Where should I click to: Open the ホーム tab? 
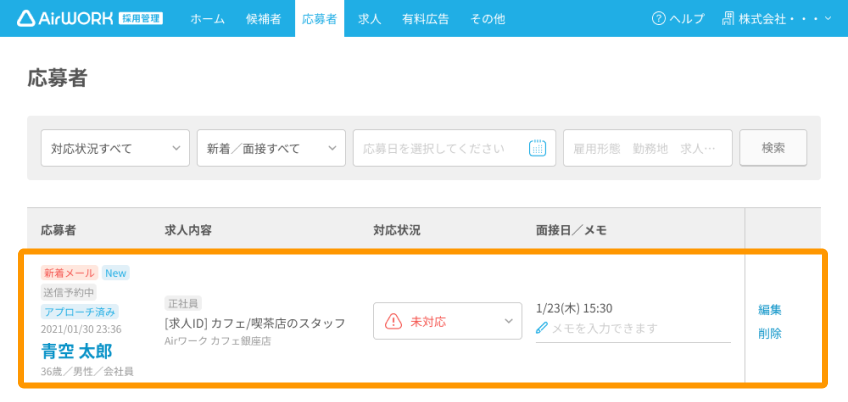coord(208,19)
